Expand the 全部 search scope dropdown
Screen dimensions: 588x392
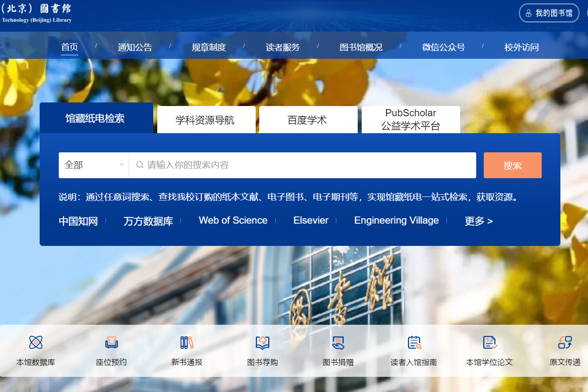pyautogui.click(x=94, y=165)
